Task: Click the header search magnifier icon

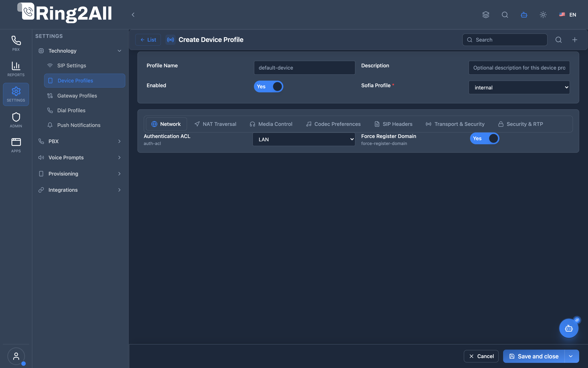Action: (x=505, y=15)
